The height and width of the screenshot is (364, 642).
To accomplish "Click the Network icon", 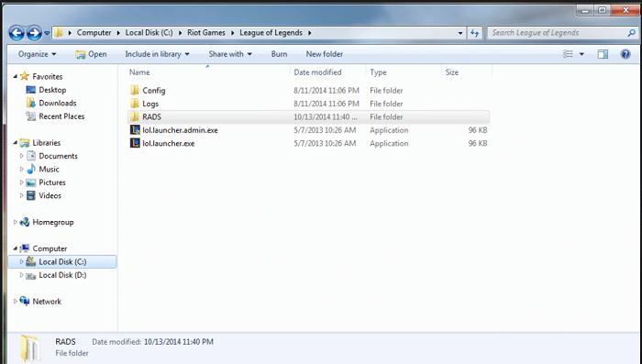I will [x=25, y=301].
